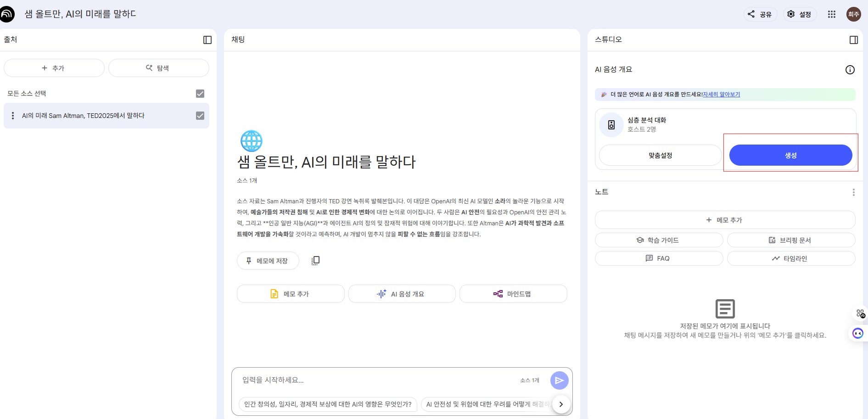Click the globe notebook emoji icon
Viewport: 868px width, 419px height.
click(252, 141)
